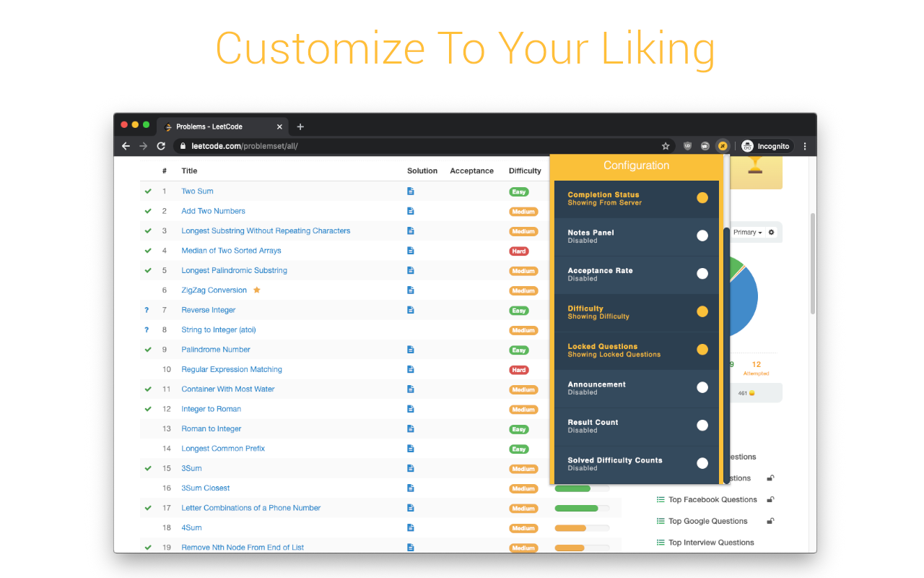Click the frequency bar for 3Sum Closest

(x=582, y=488)
